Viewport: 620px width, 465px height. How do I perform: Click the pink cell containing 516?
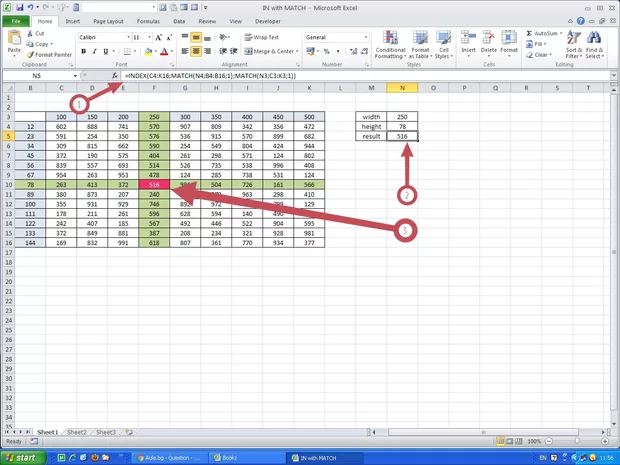[x=154, y=185]
